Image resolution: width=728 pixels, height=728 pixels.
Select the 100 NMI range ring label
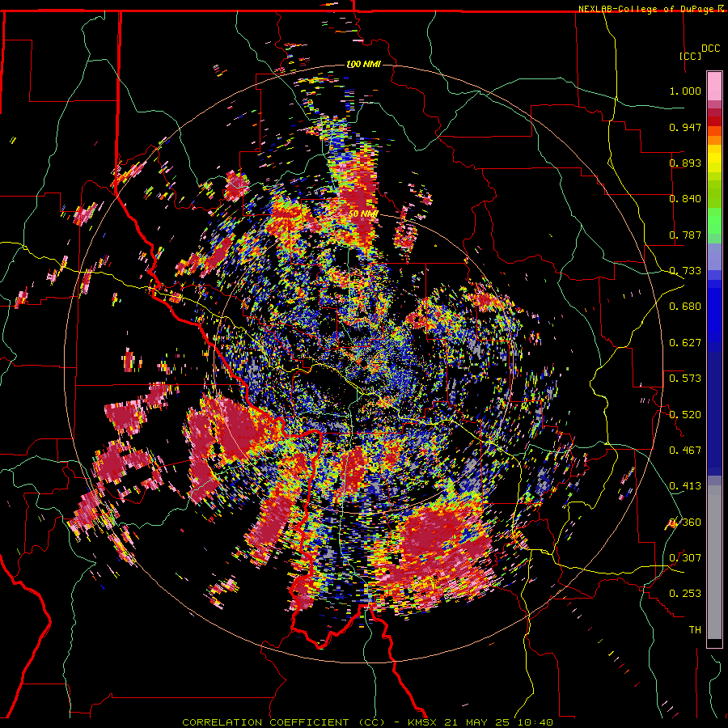[363, 64]
